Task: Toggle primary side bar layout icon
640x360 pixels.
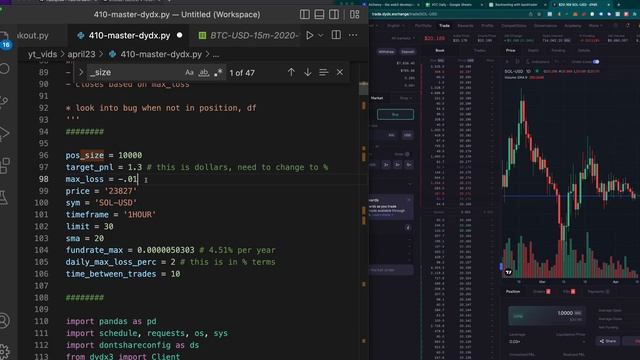Action: (304, 14)
